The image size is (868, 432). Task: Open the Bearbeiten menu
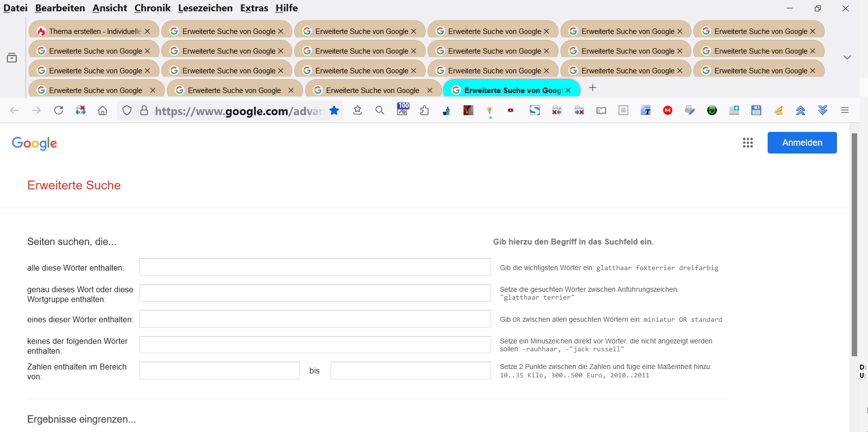click(60, 8)
